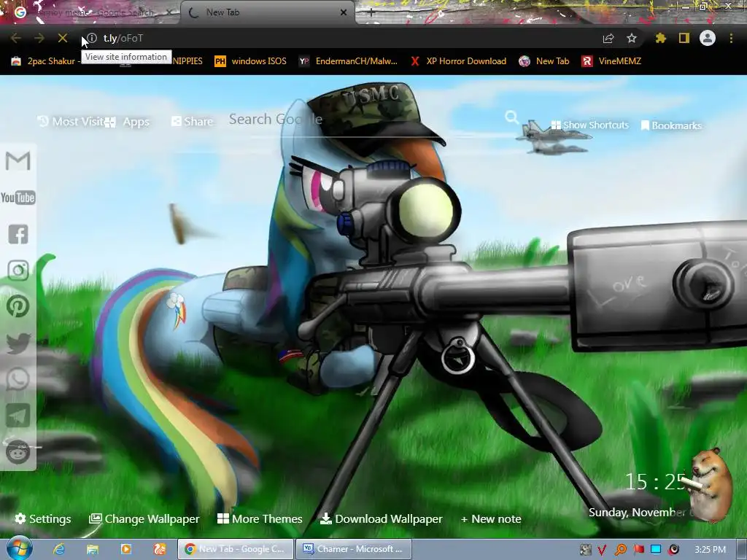
Task: Open Instagram icon in the sidebar
Action: pos(18,271)
